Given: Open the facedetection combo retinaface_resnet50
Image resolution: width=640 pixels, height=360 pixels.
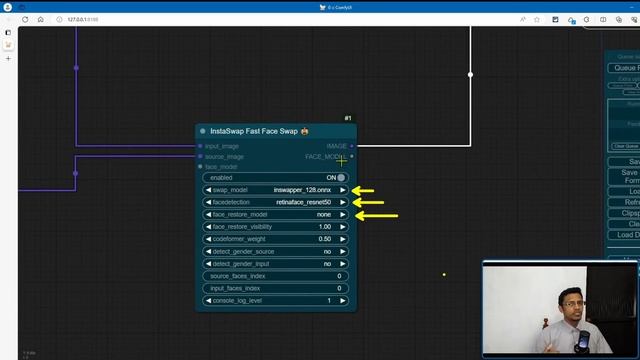Looking at the screenshot, I should pyautogui.click(x=303, y=202).
